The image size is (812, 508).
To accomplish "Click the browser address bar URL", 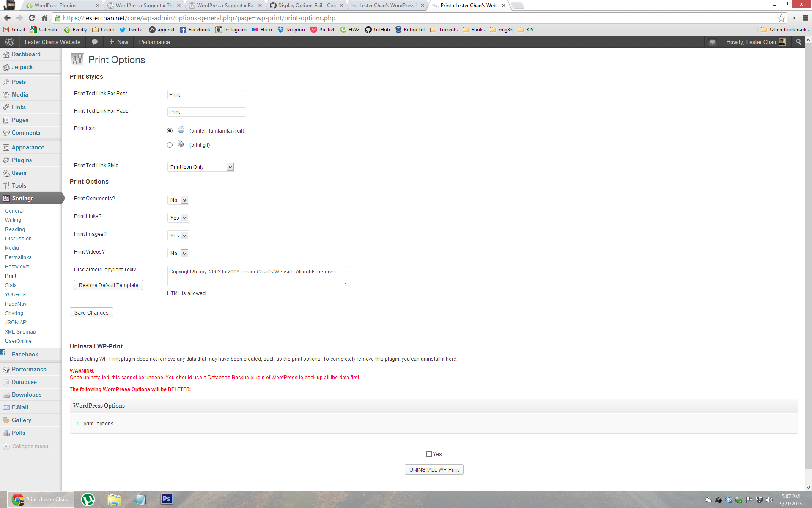I will click(199, 18).
